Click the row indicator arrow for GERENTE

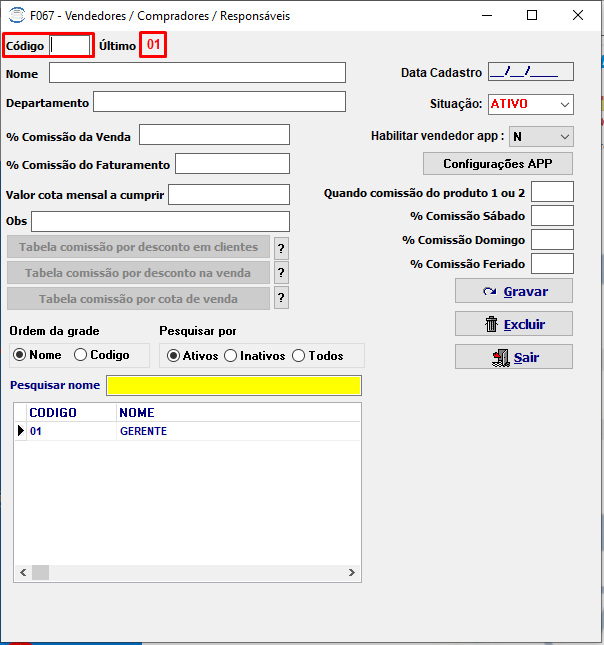21,431
